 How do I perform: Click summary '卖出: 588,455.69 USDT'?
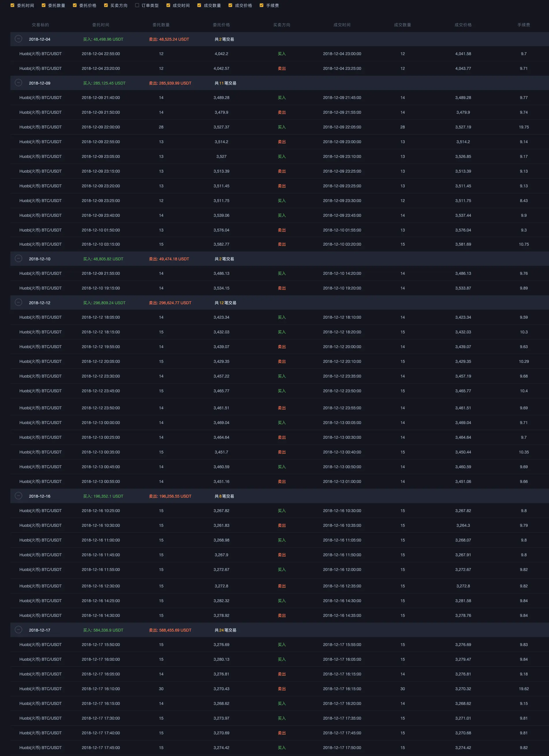point(170,630)
